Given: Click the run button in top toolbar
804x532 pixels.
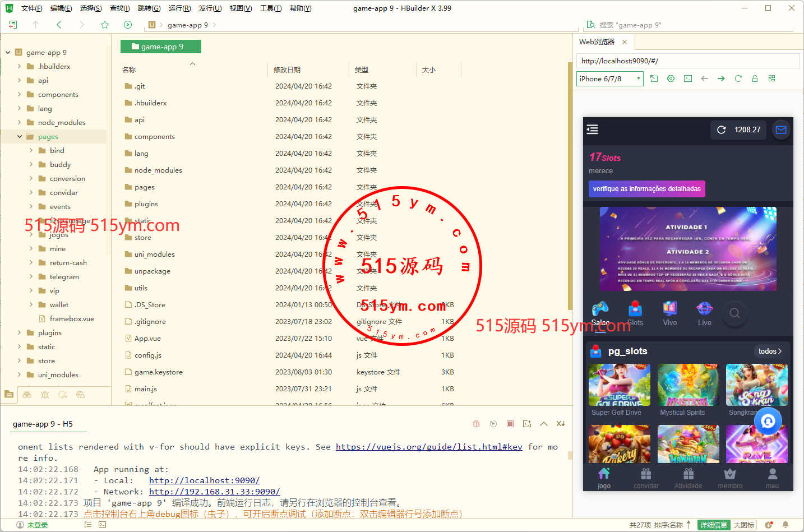Looking at the screenshot, I should [128, 25].
